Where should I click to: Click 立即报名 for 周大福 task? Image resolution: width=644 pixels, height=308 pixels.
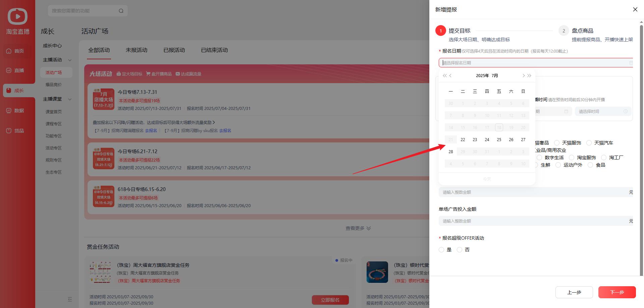[x=330, y=300]
